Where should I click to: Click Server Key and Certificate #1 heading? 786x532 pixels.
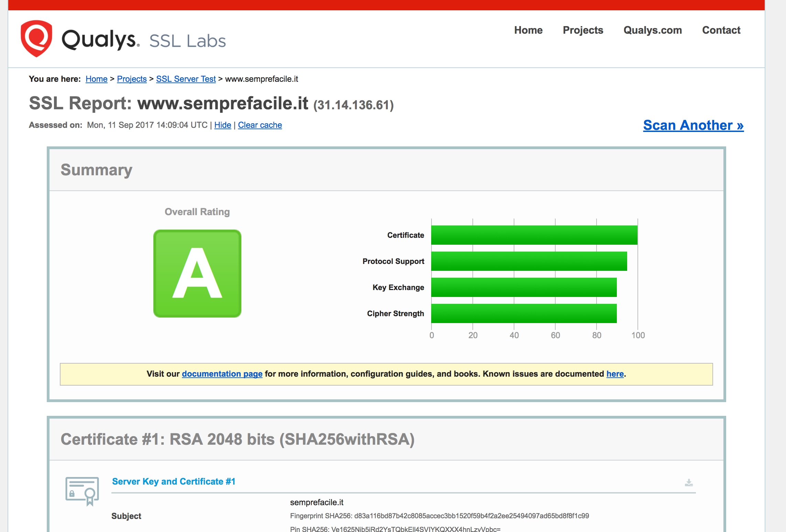pos(174,481)
